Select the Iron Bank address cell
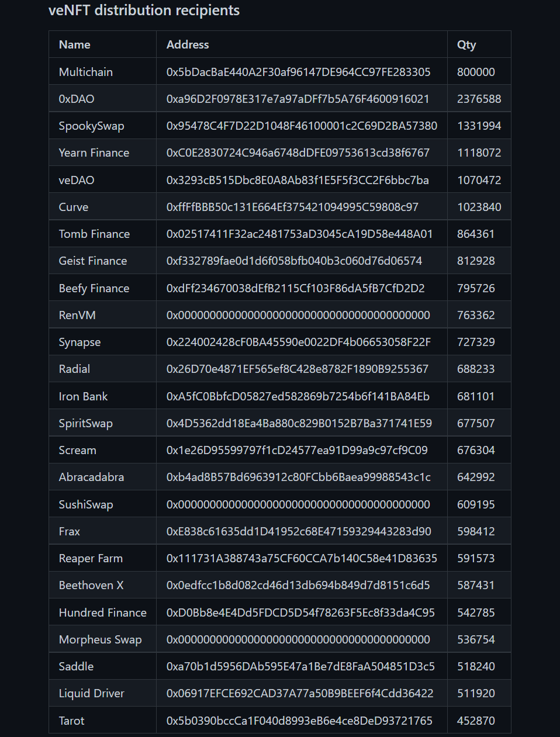This screenshot has width=560, height=737. coord(302,396)
